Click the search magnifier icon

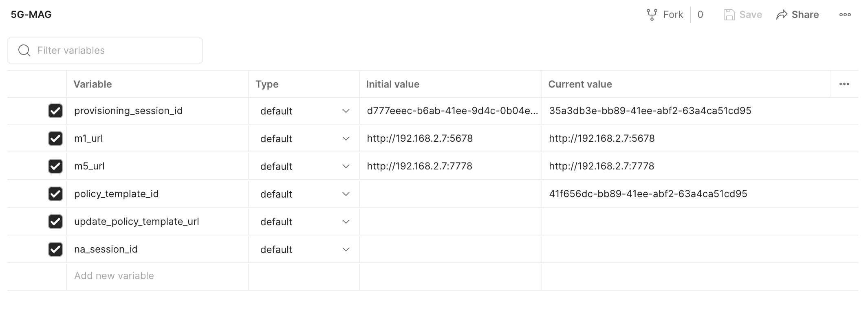(x=24, y=51)
